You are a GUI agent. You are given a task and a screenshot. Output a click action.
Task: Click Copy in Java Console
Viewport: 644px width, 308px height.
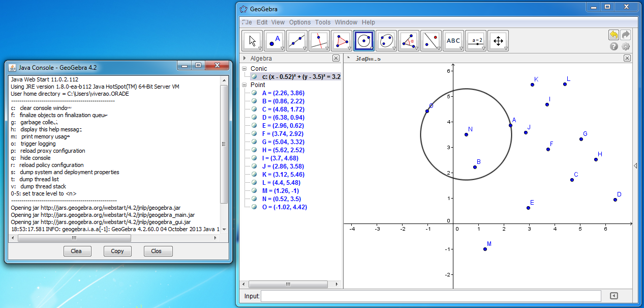(x=117, y=251)
